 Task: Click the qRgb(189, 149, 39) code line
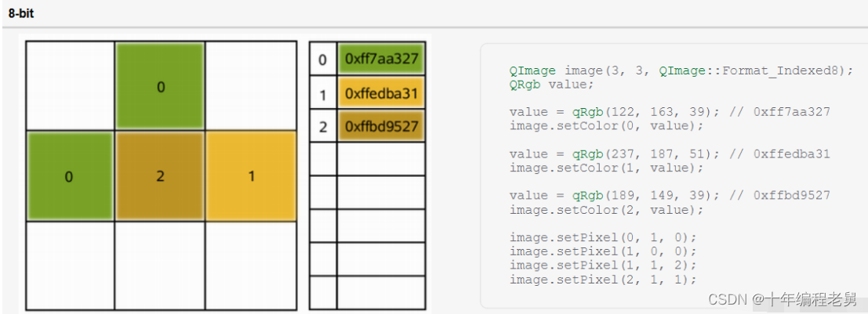[670, 195]
